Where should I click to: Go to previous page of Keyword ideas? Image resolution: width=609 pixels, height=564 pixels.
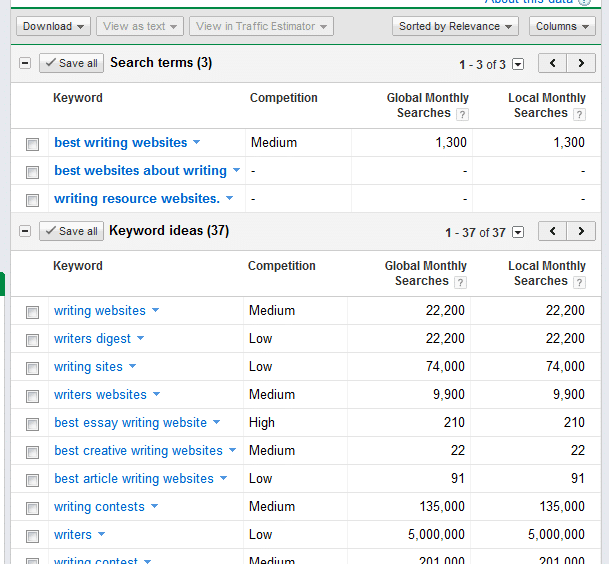(552, 231)
